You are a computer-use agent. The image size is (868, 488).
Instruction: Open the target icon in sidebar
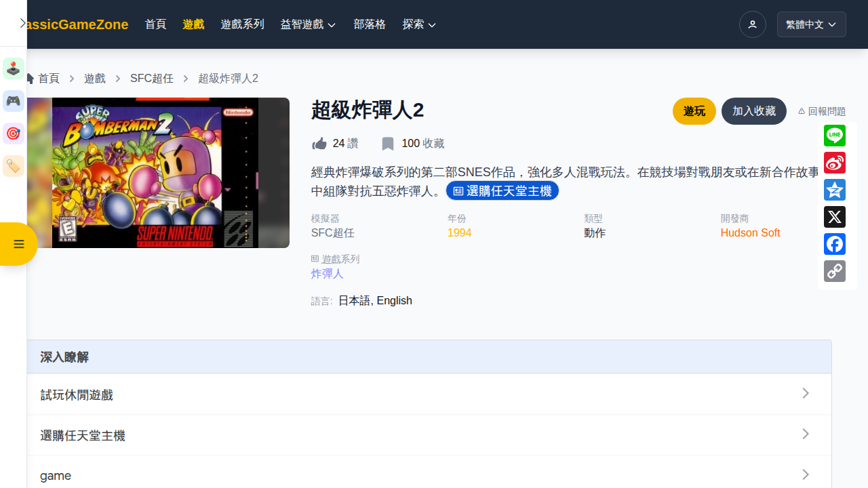(14, 134)
